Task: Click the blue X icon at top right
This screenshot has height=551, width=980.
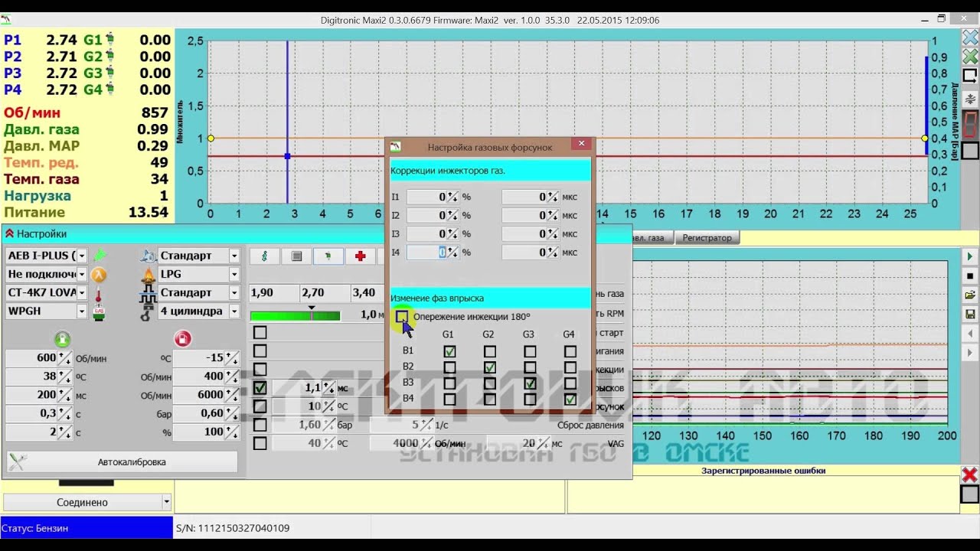Action: point(970,39)
